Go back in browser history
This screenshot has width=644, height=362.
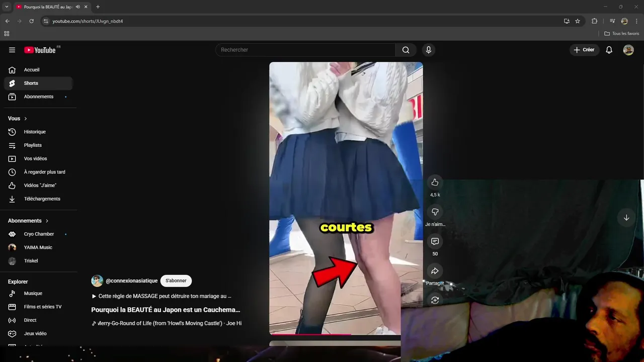tap(8, 21)
